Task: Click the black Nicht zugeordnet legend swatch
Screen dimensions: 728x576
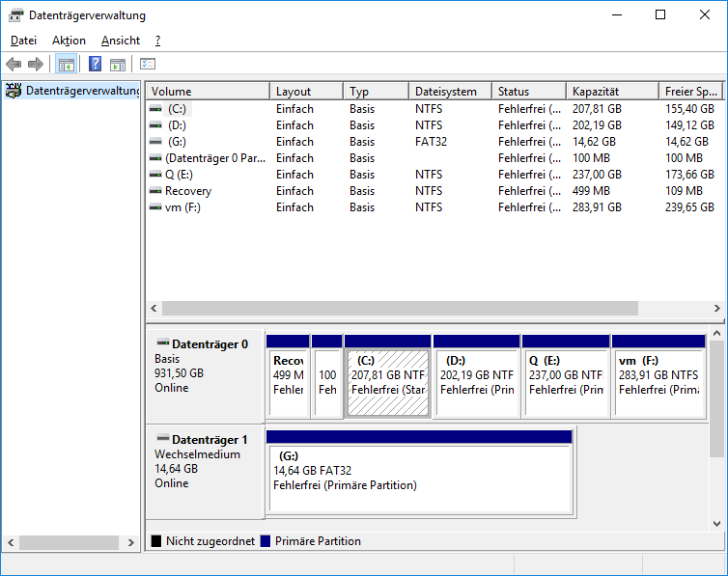Action: (x=156, y=541)
